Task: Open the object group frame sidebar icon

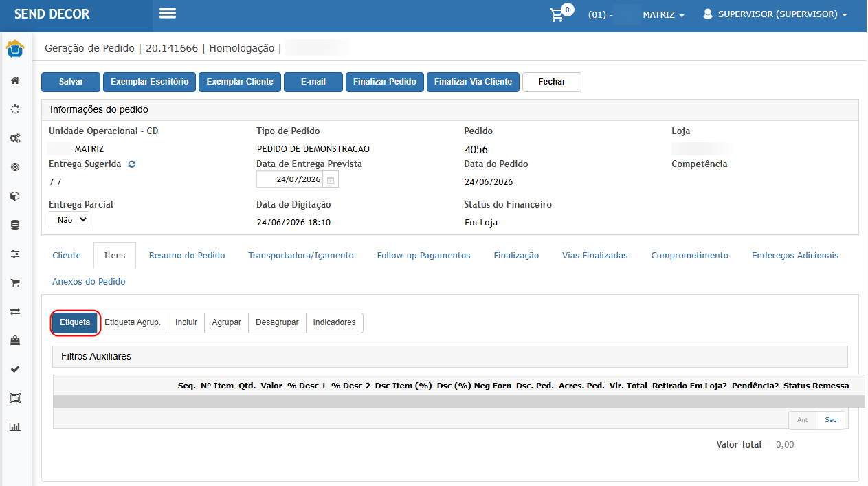Action: [15, 398]
